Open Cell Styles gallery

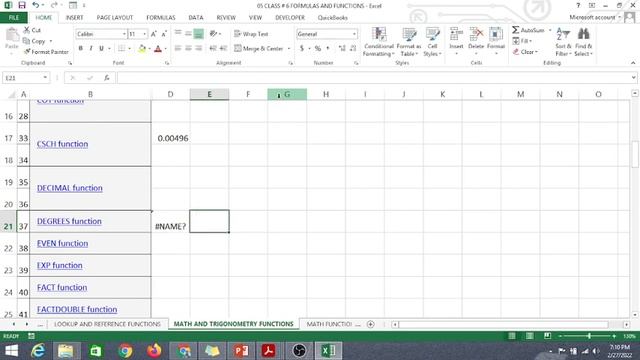tap(432, 42)
